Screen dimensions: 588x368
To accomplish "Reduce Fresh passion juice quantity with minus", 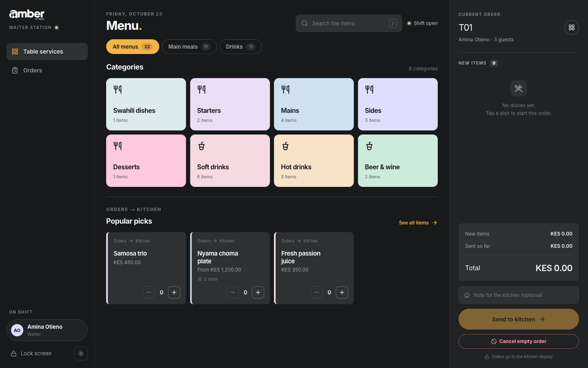I will [x=316, y=292].
